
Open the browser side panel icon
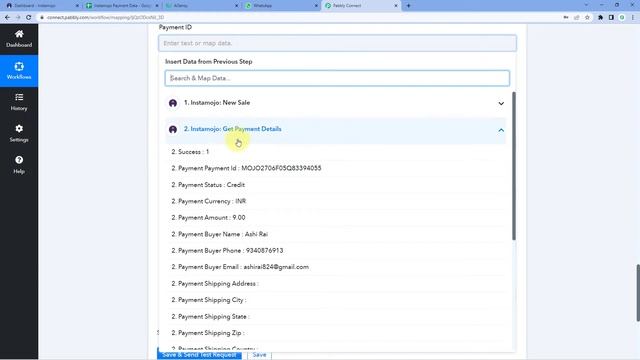pyautogui.click(x=611, y=18)
